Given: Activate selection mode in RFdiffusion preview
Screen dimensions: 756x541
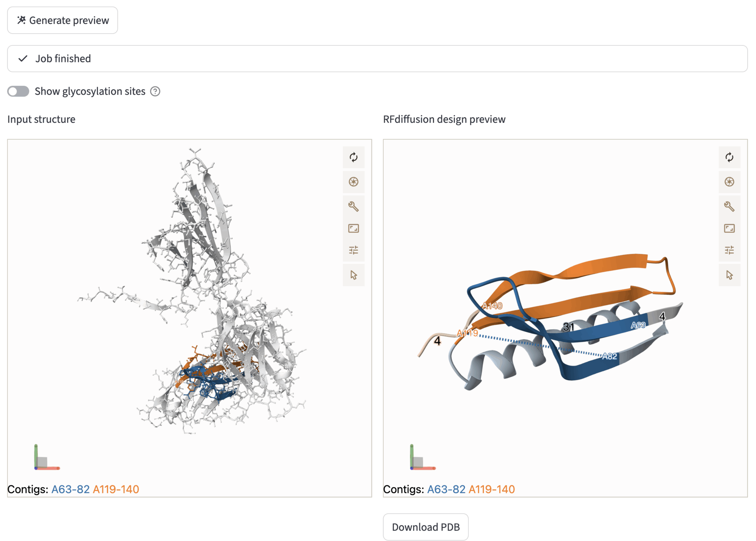Looking at the screenshot, I should [x=729, y=275].
